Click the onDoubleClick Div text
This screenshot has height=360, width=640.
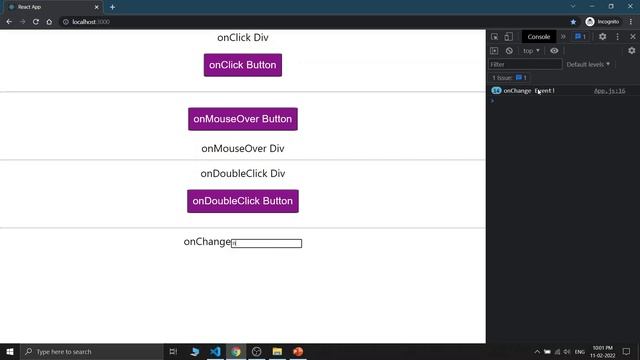(243, 173)
